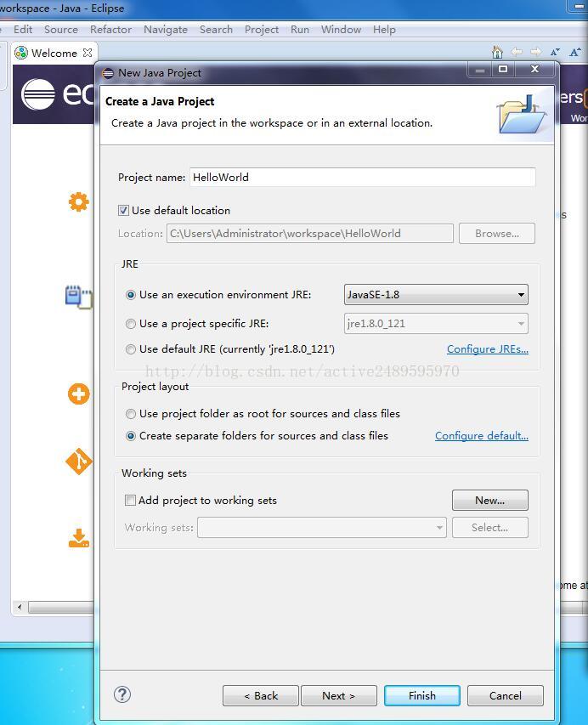Image resolution: width=588 pixels, height=725 pixels.
Task: Click the Project name input field
Action: pyautogui.click(x=363, y=178)
